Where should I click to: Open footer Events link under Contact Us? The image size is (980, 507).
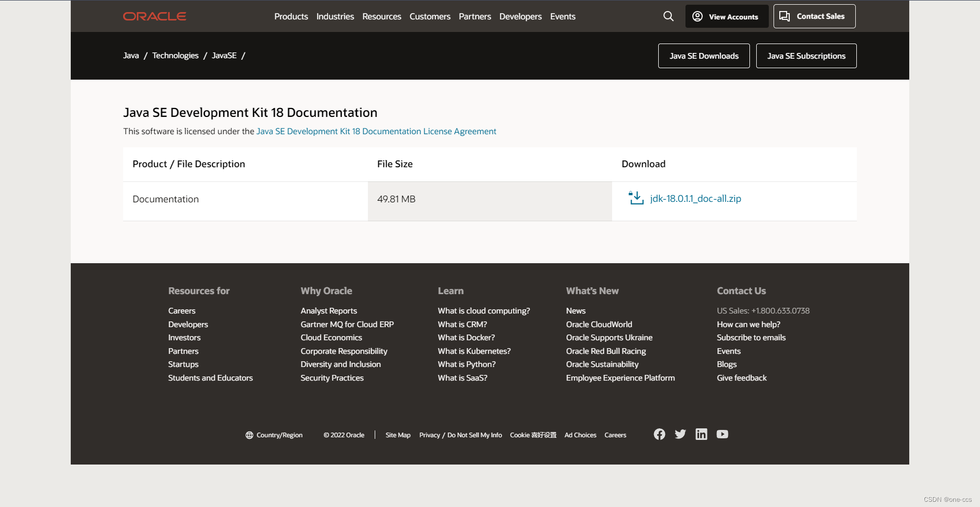point(728,351)
